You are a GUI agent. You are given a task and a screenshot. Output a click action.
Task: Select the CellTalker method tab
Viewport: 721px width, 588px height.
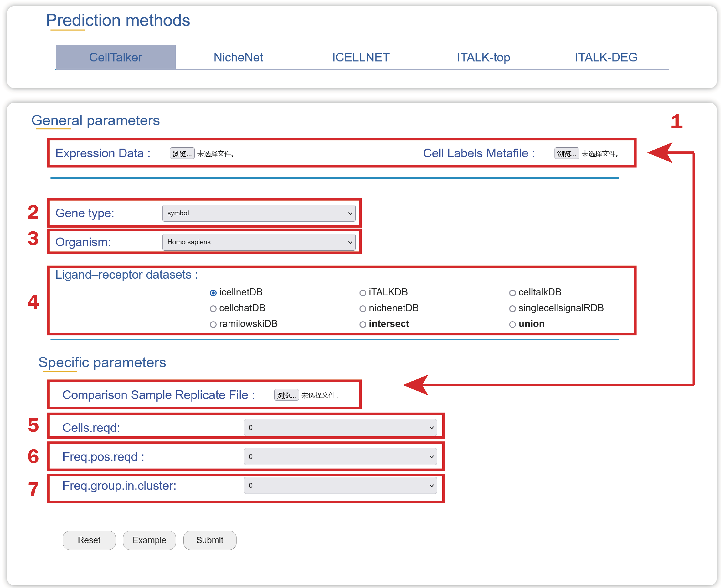(x=115, y=57)
